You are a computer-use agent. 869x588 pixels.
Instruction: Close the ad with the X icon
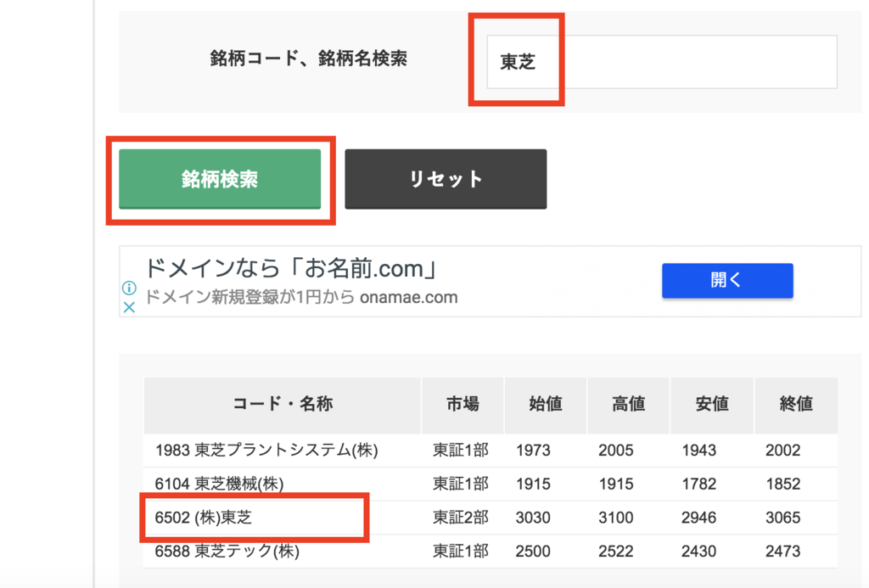[129, 307]
